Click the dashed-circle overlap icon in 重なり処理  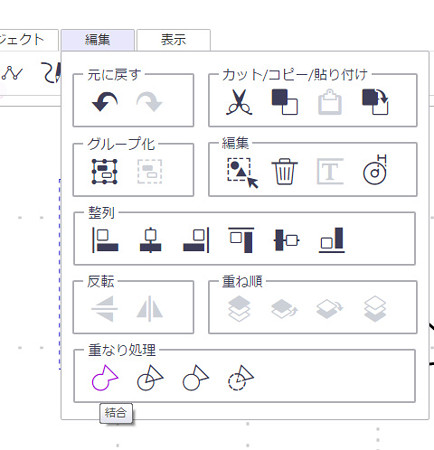[x=241, y=378]
